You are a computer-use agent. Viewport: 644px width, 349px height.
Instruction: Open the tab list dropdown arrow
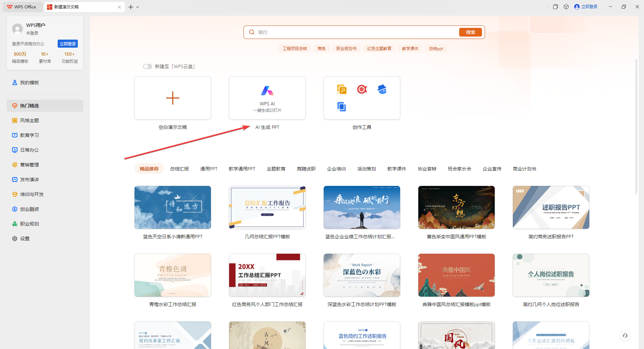[x=138, y=7]
